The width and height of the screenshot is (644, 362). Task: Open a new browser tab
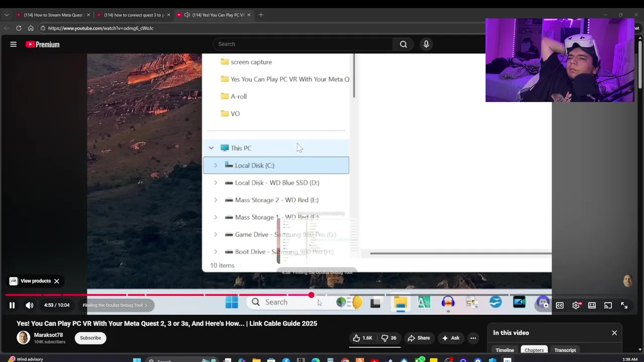click(x=261, y=15)
